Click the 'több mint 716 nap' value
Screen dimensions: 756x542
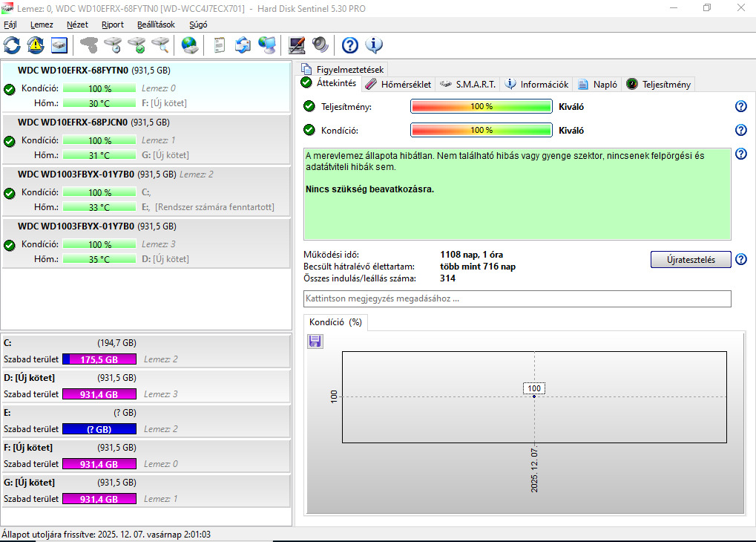(477, 267)
